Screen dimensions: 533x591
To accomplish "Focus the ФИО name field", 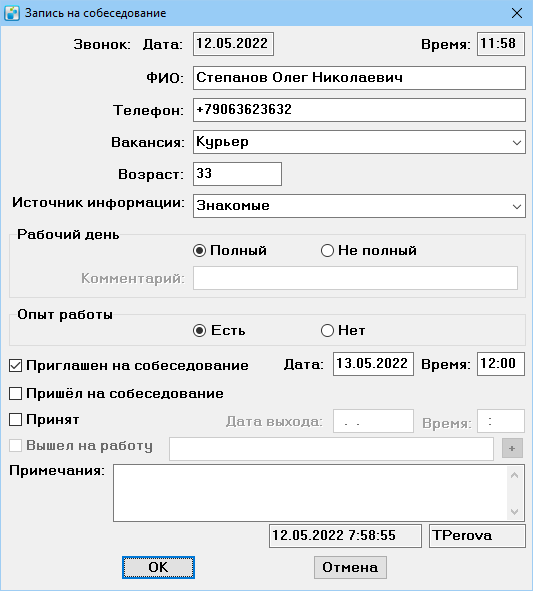I will tap(359, 78).
